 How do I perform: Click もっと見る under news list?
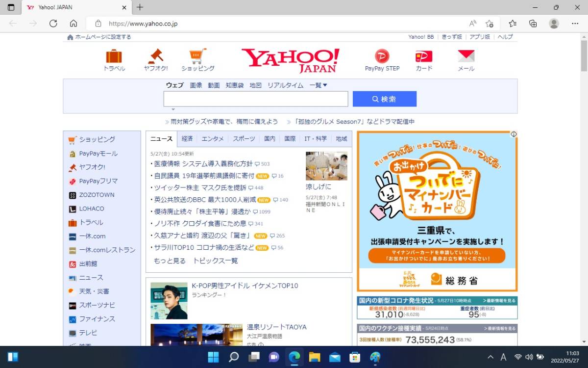point(170,261)
